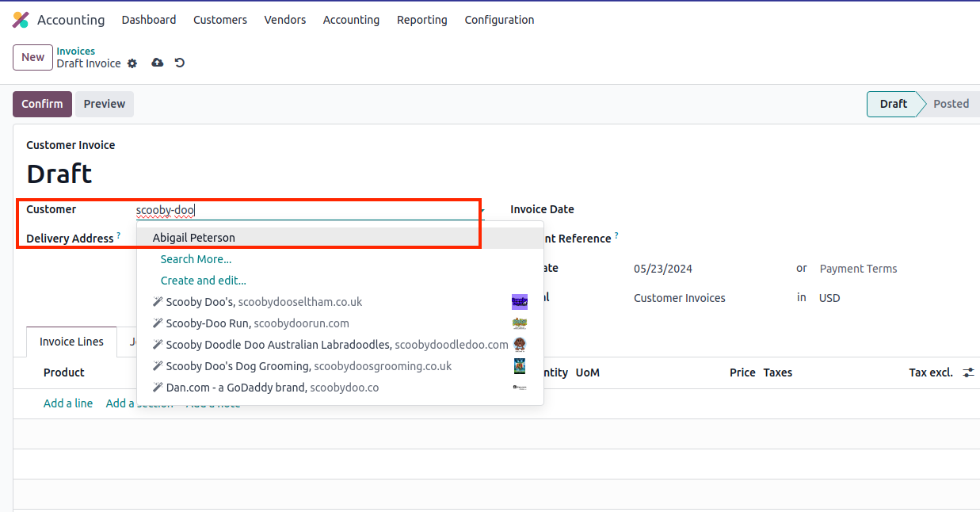Image resolution: width=980 pixels, height=512 pixels.
Task: Click the Draft status stage
Action: click(x=893, y=104)
